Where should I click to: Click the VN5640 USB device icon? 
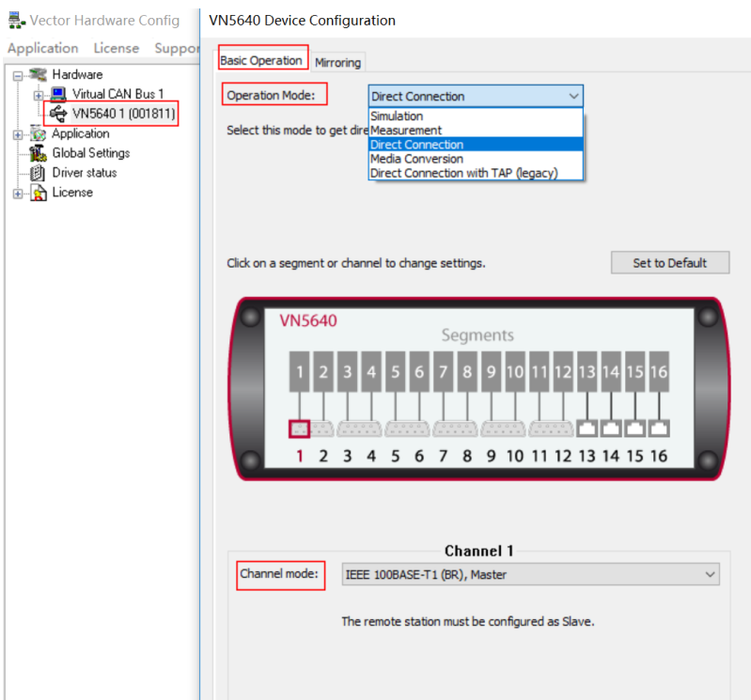(x=58, y=114)
